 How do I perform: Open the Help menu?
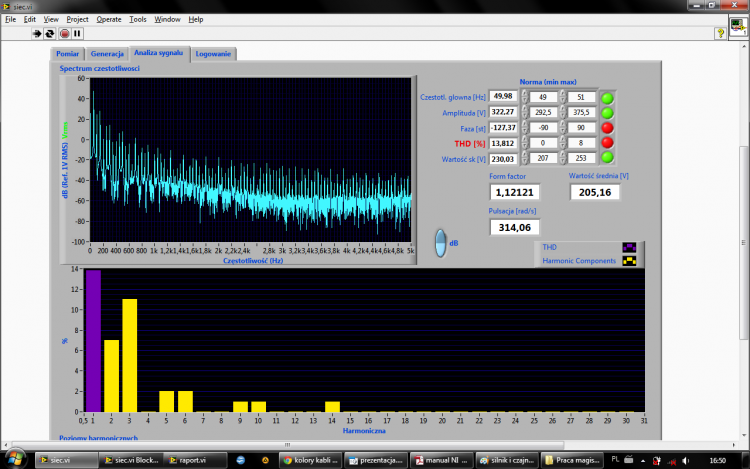coord(196,19)
